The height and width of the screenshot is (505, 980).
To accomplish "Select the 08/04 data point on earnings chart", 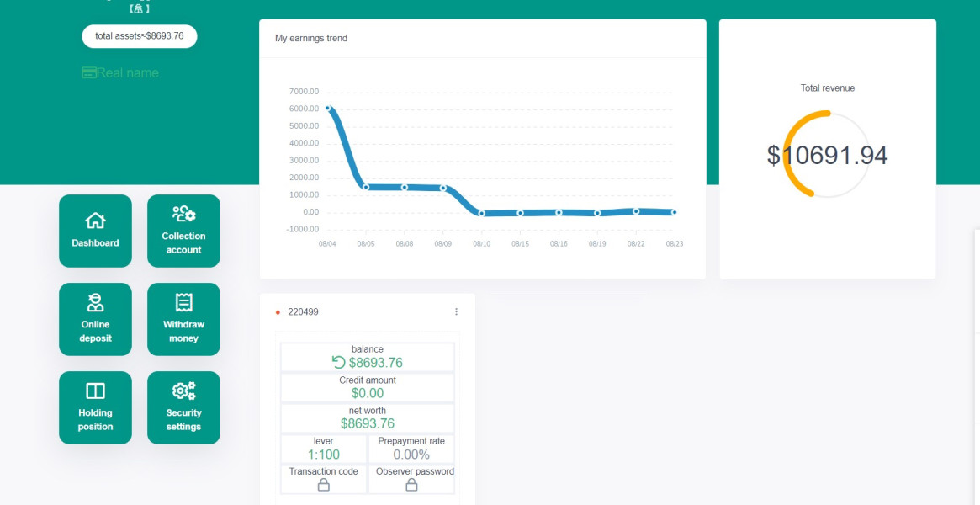I will [x=327, y=108].
